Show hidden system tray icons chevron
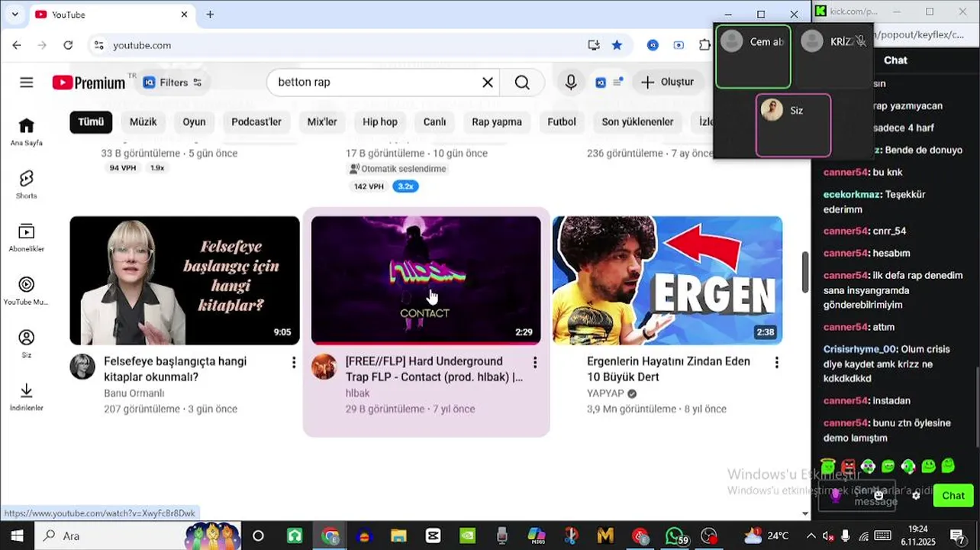This screenshot has height=550, width=980. tap(811, 536)
